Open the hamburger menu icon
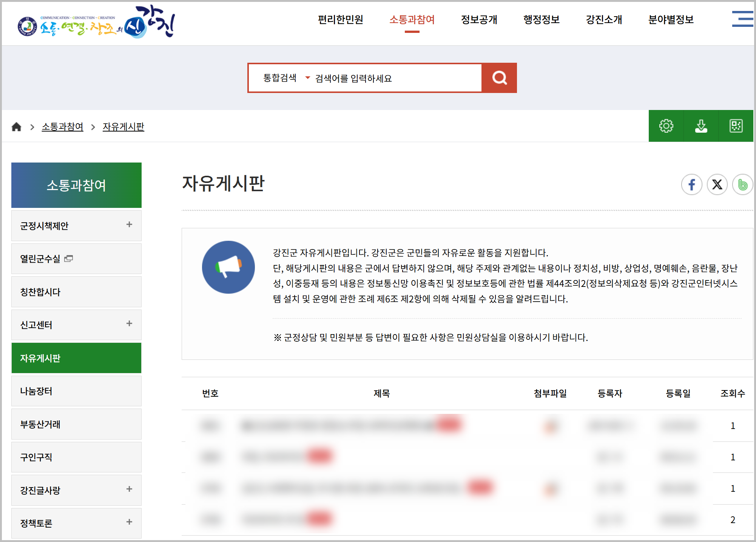 pyautogui.click(x=742, y=19)
